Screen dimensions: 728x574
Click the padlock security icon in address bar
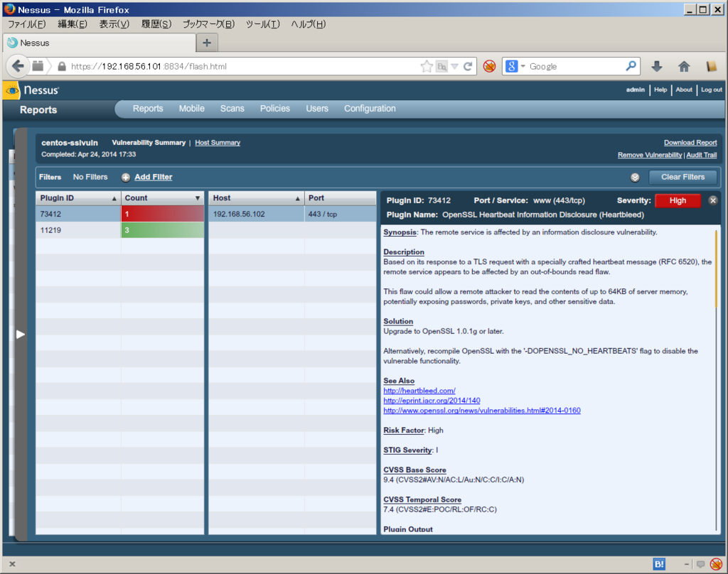point(62,66)
